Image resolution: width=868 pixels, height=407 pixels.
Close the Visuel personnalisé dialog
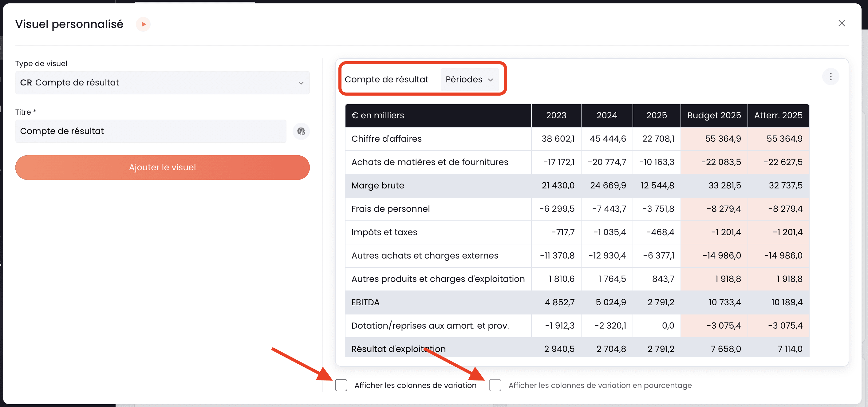point(841,23)
